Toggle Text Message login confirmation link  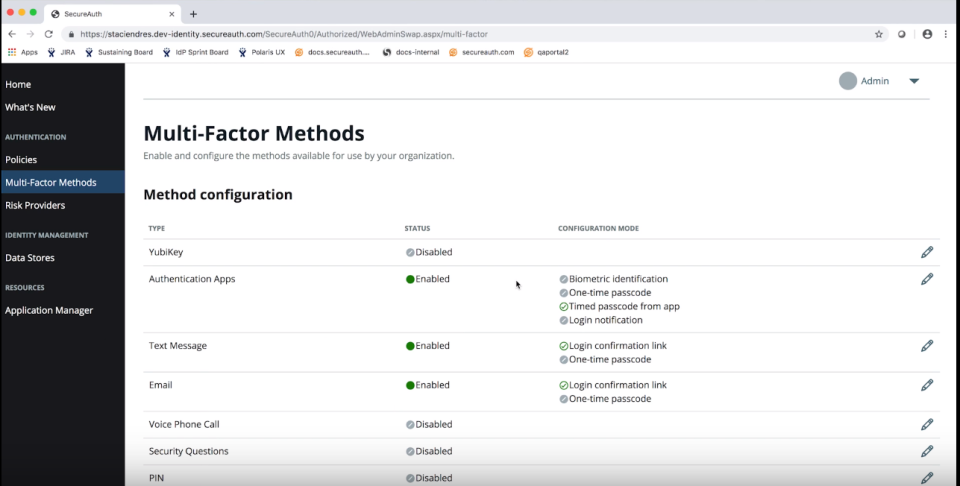click(x=564, y=346)
